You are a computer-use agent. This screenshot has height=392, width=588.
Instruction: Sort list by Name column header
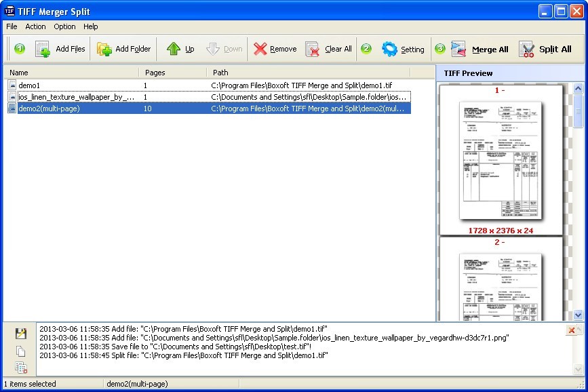click(71, 73)
